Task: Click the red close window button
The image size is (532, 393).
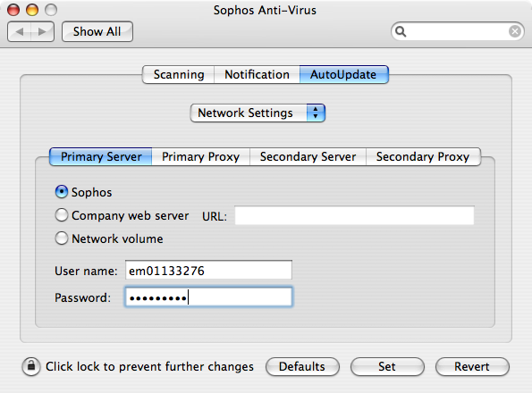Action: pos(13,10)
